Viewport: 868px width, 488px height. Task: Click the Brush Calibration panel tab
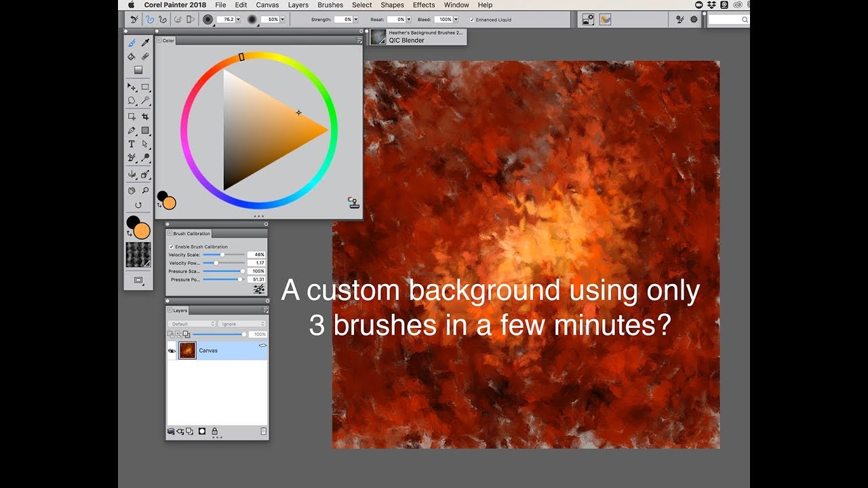pyautogui.click(x=189, y=233)
